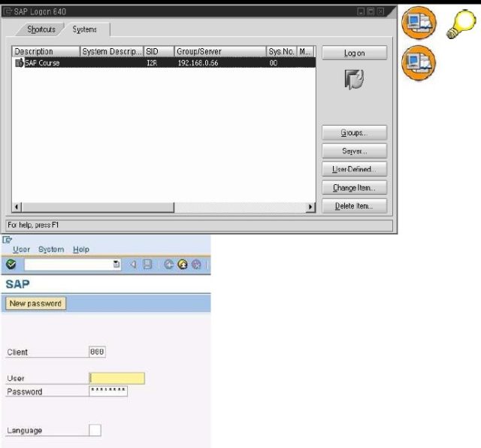
Task: Click the upper orange computer icon
Action: (419, 23)
